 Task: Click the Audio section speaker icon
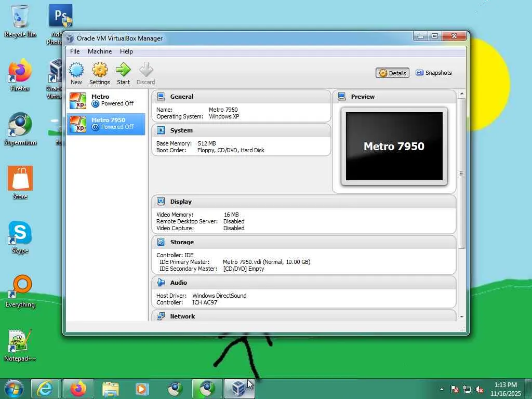pyautogui.click(x=161, y=283)
